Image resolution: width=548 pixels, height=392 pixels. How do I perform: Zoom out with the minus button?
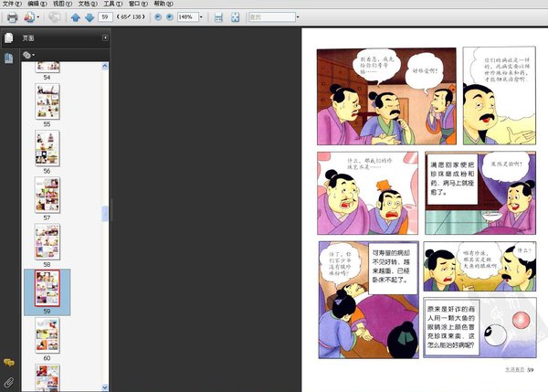(x=158, y=16)
